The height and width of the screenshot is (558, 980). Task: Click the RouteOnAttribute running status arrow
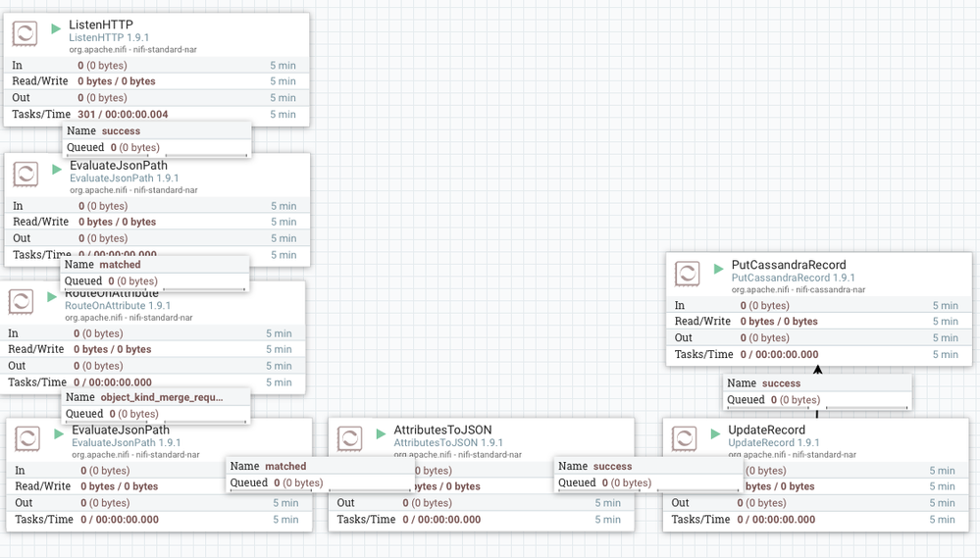pyautogui.click(x=52, y=297)
